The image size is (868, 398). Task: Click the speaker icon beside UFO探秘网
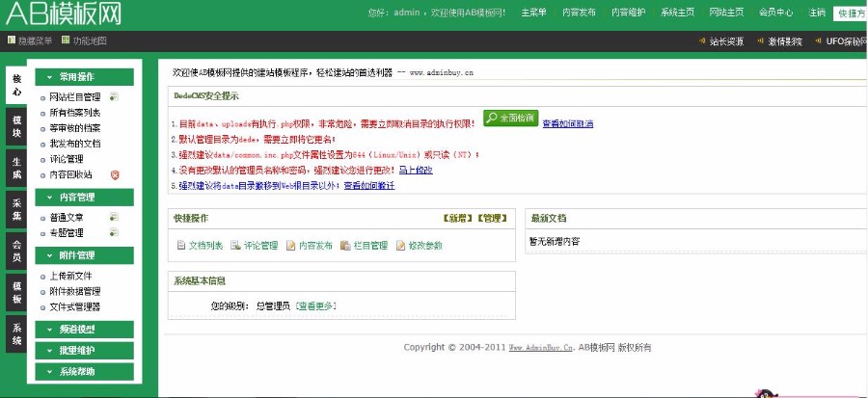pos(818,40)
